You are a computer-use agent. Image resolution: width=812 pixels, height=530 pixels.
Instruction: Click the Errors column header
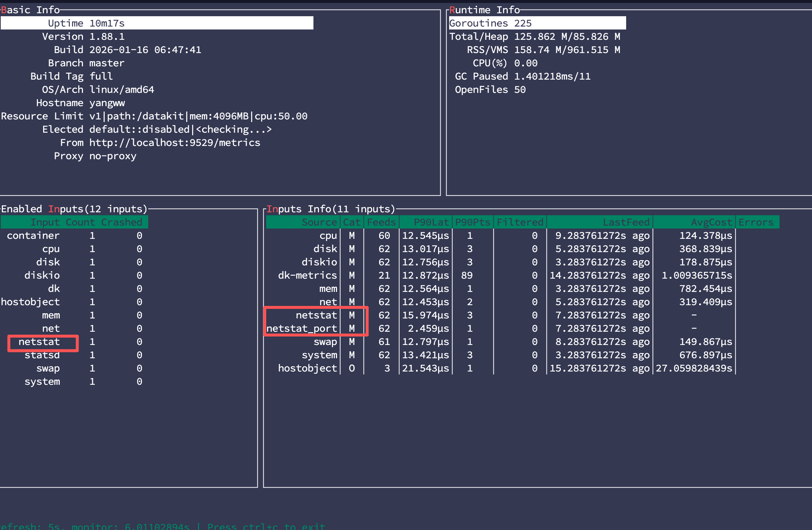click(756, 222)
